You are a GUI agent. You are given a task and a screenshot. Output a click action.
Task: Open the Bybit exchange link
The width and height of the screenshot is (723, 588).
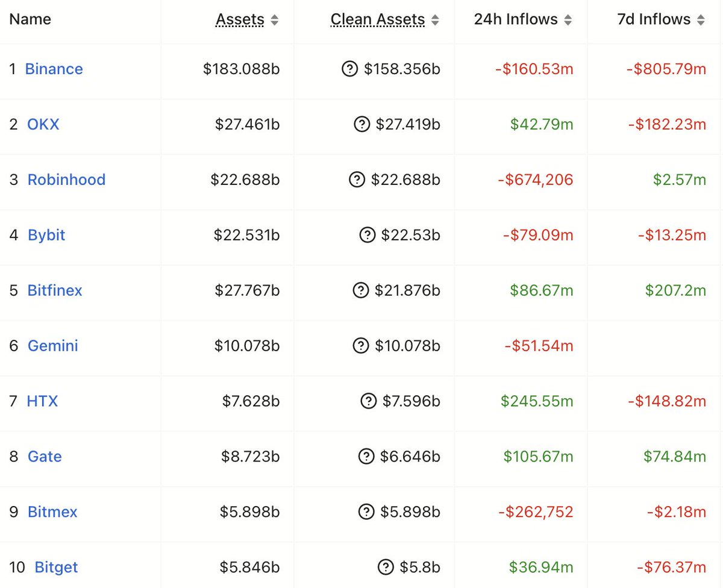click(46, 235)
